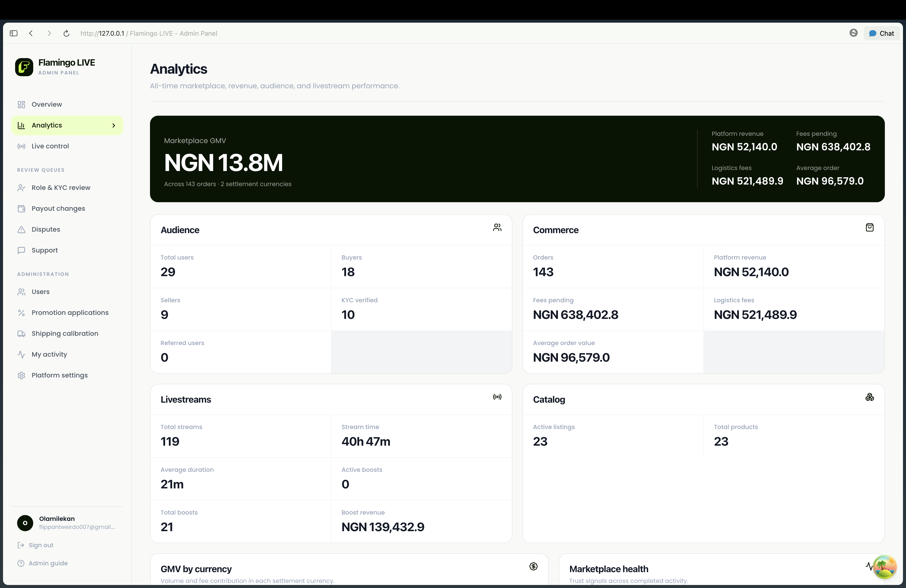Open Live control page
The height and width of the screenshot is (588, 906).
[x=67, y=146]
